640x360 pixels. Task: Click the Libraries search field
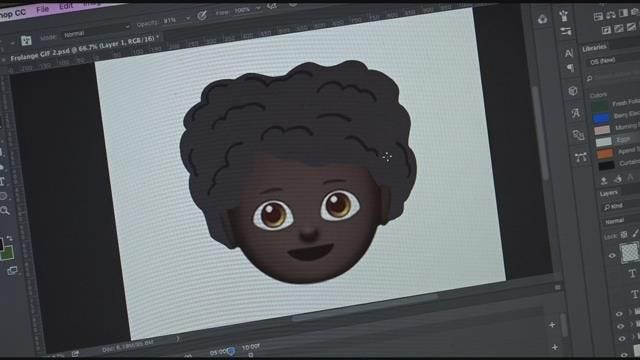point(614,76)
